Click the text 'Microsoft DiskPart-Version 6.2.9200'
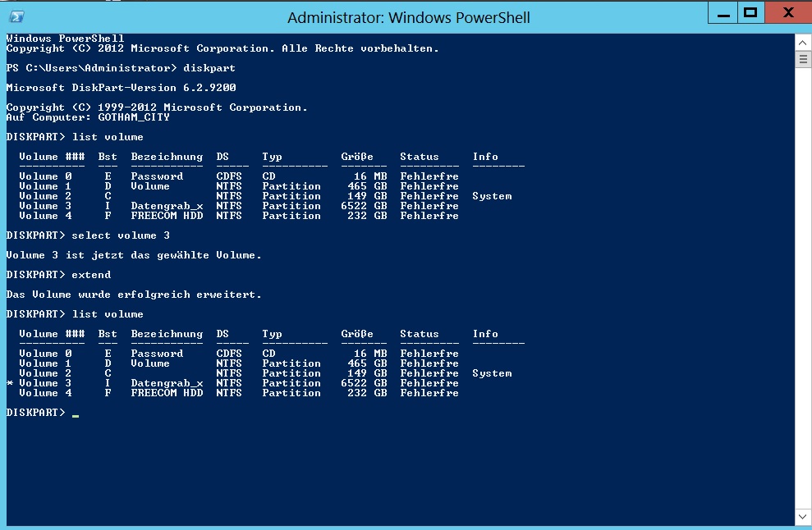Image resolution: width=812 pixels, height=530 pixels. [x=122, y=88]
